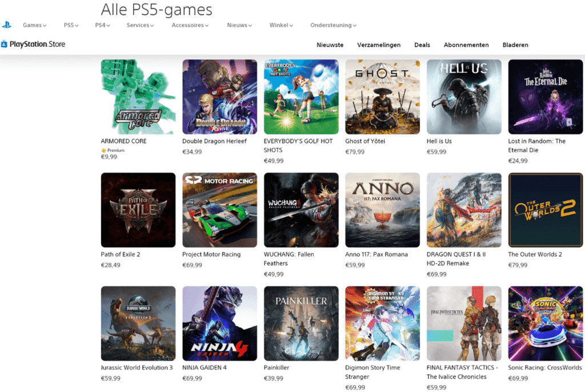Open The Outer Worlds 2 cover

tap(546, 210)
